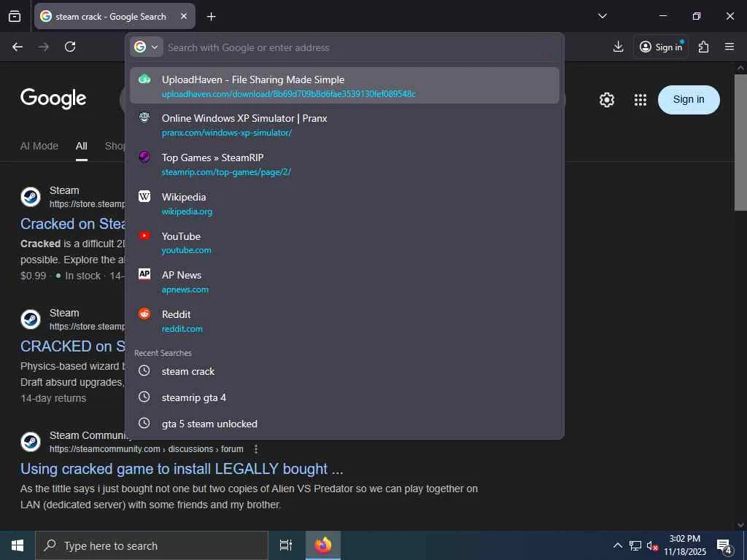
Task: Select the All results tab
Action: coord(82,146)
